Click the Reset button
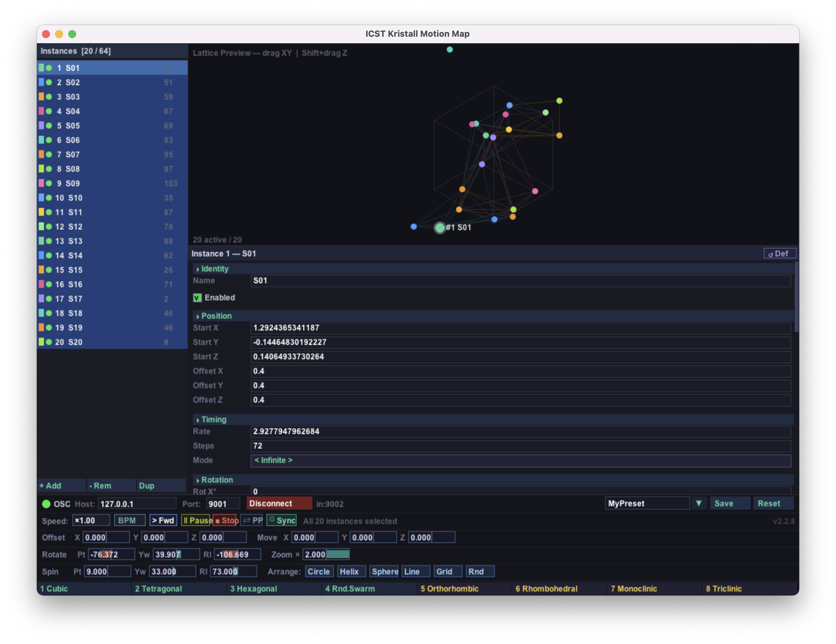Image resolution: width=836 pixels, height=644 pixels. click(773, 504)
